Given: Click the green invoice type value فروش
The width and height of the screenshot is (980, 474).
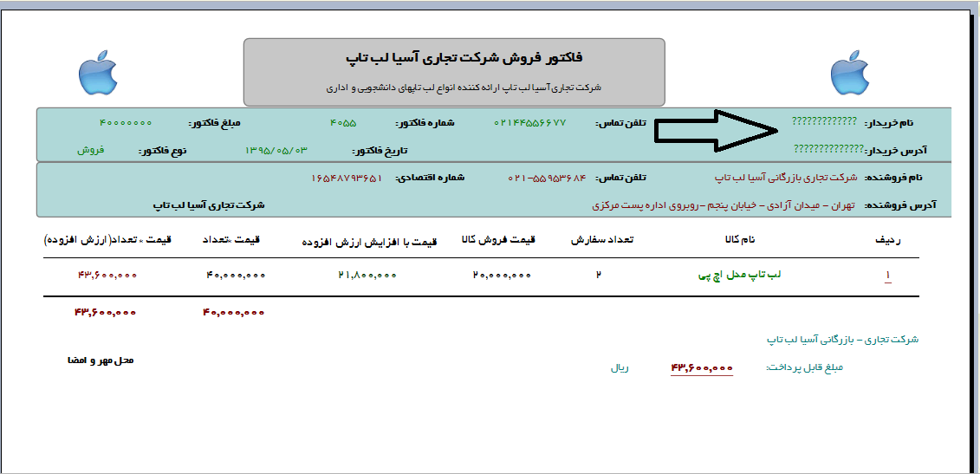Looking at the screenshot, I should pos(91,151).
